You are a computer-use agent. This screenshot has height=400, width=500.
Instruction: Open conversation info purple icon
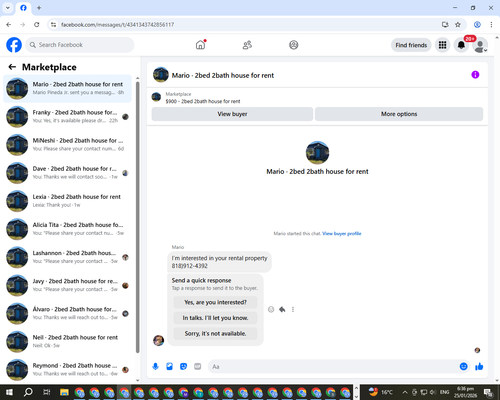point(475,75)
